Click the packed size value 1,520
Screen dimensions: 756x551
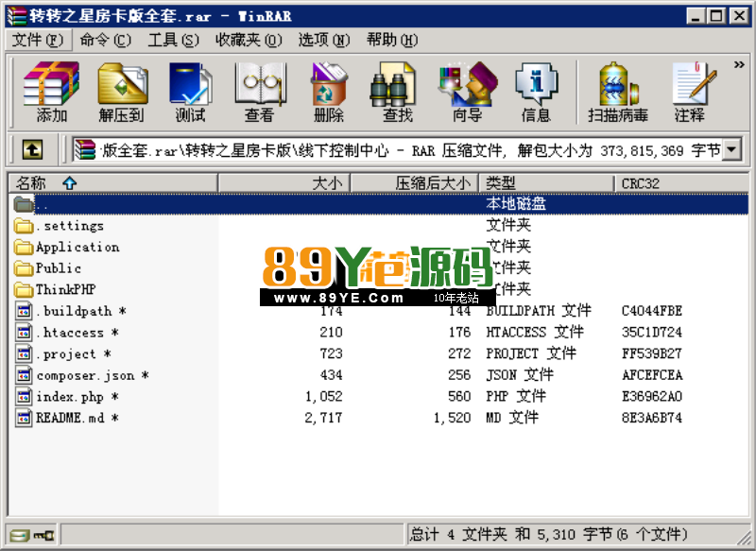click(453, 418)
